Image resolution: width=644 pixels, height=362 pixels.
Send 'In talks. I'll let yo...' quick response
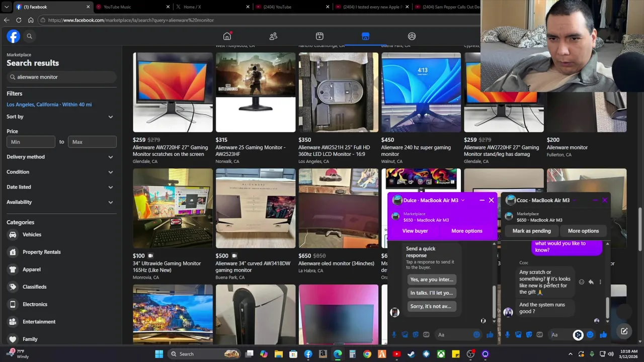click(x=432, y=293)
